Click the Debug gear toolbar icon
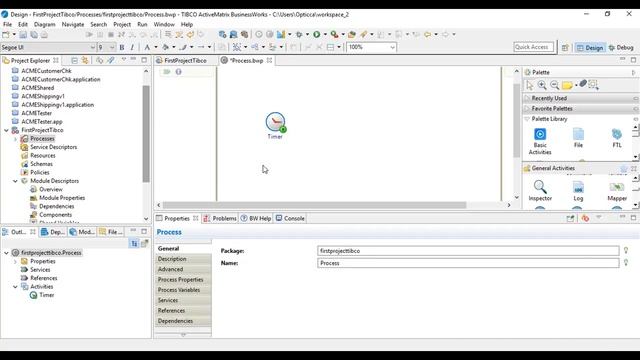Viewport: 640px width, 360px height. [299, 35]
